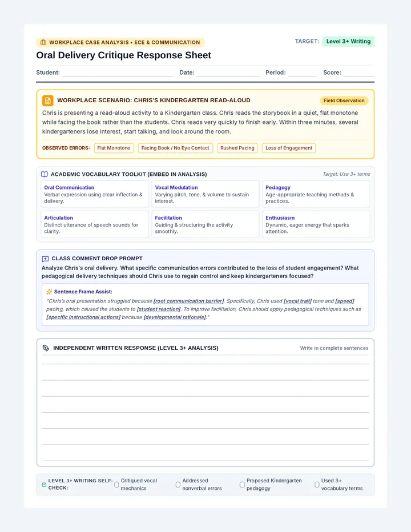Screen dimensions: 411x532
Task: Click the 'OBSERVED ERRORS:' label
Action: point(66,148)
